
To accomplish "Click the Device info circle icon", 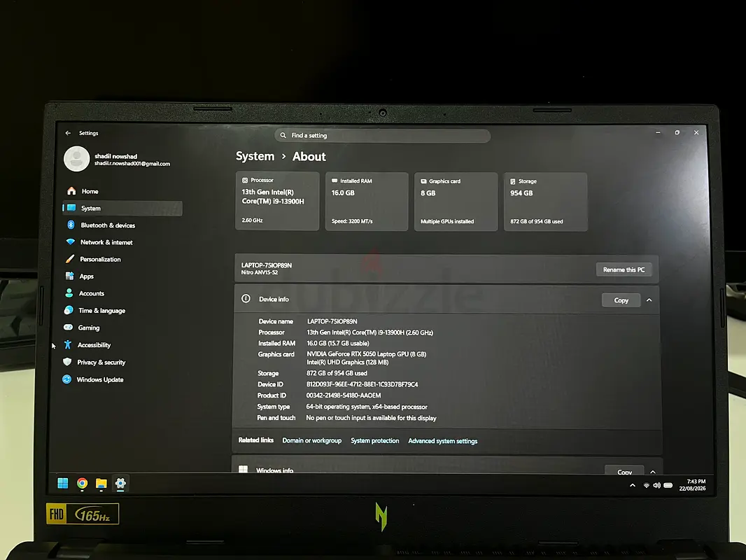I will coord(246,299).
